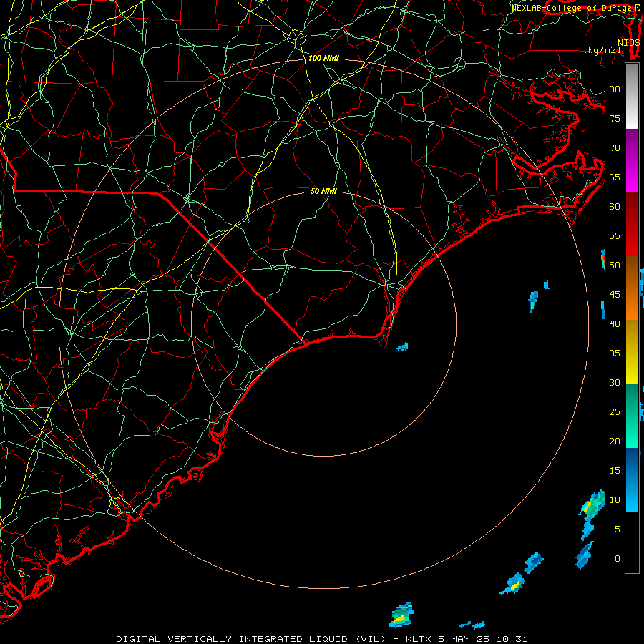Image resolution: width=644 pixels, height=644 pixels.
Task: Click the 0 value on the scale
Action: pos(618,559)
